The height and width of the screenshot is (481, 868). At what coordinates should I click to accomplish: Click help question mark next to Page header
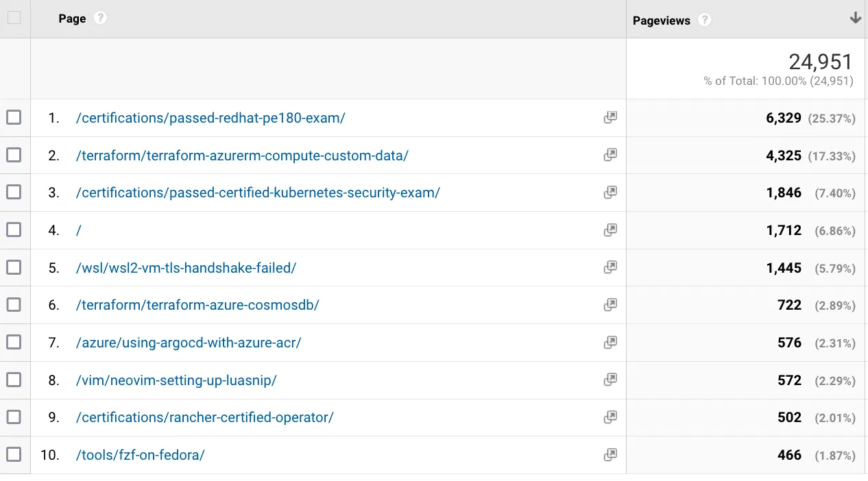100,18
